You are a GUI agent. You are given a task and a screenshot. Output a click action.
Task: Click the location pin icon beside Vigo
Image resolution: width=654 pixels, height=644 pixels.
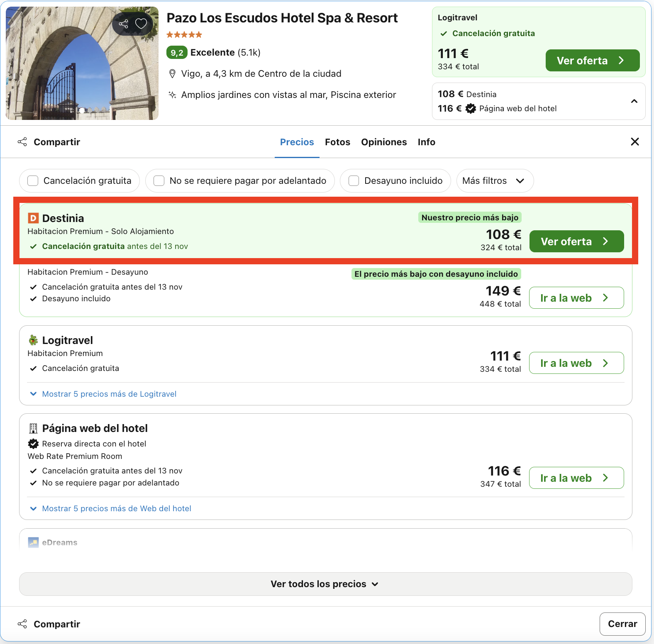tap(172, 74)
